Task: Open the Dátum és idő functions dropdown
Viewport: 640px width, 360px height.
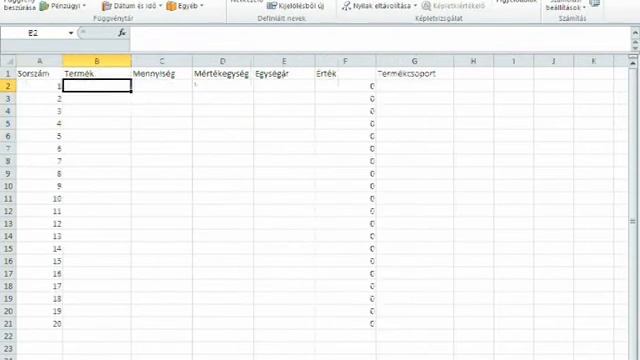Action: [x=131, y=6]
